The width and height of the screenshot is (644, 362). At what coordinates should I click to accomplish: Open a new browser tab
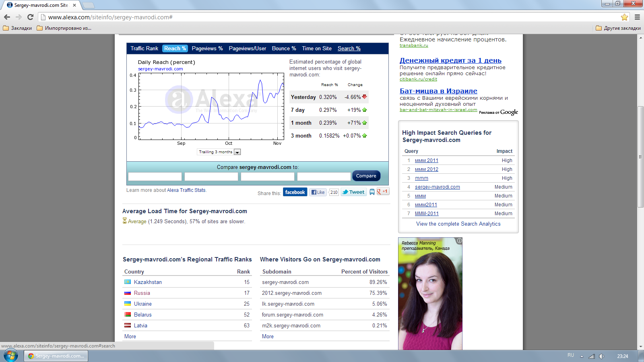(x=88, y=5)
